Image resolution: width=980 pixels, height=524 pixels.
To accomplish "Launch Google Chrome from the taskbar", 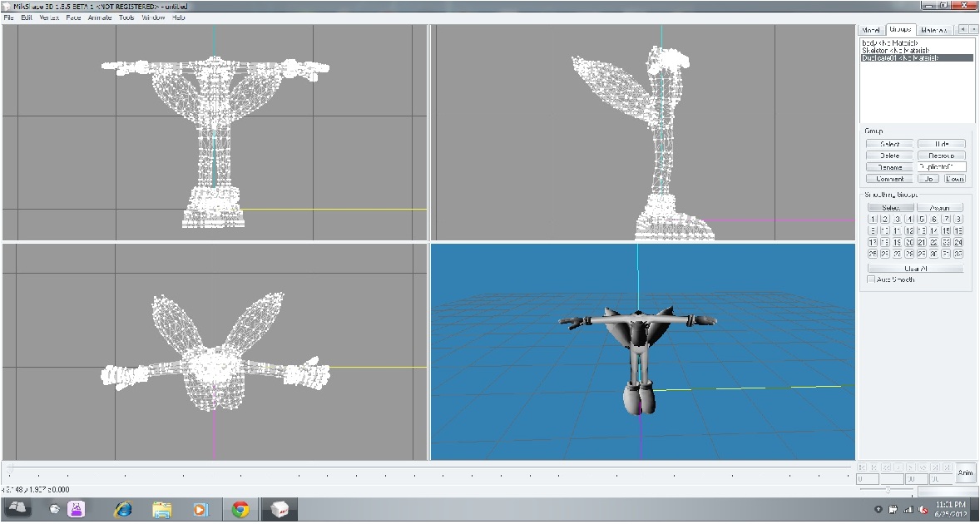I will pyautogui.click(x=240, y=511).
